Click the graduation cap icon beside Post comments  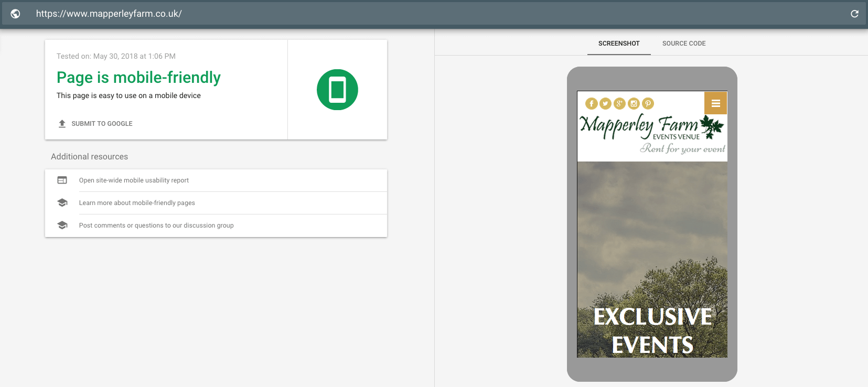[62, 225]
